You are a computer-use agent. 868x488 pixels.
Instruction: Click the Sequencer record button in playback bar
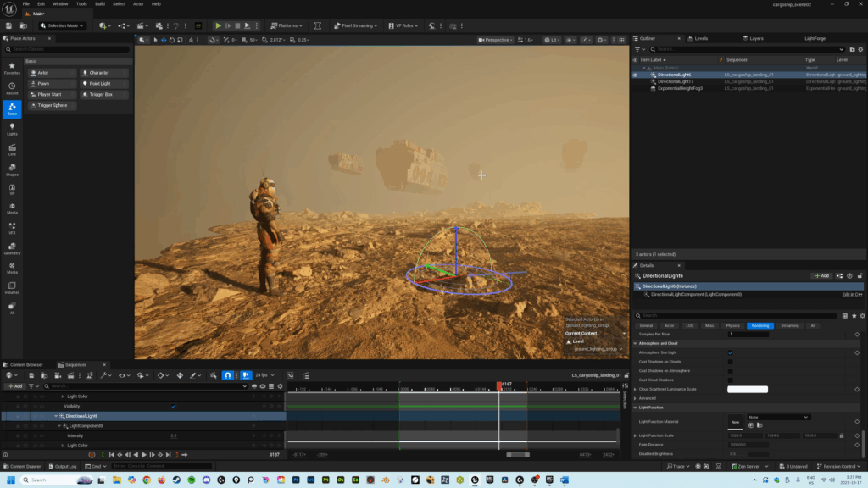point(92,456)
